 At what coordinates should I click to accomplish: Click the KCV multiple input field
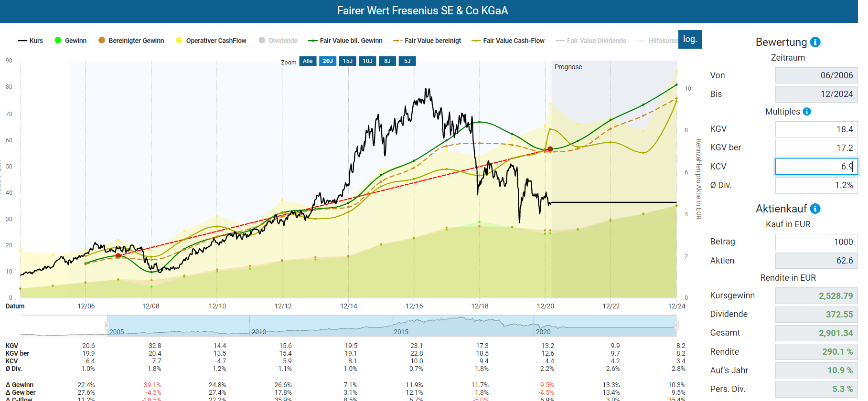816,167
